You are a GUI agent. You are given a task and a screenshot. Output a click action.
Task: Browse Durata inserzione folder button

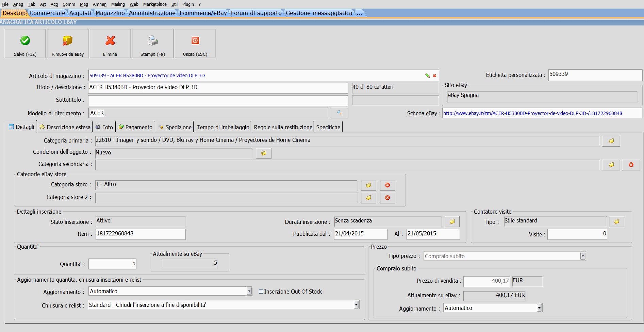click(x=452, y=221)
